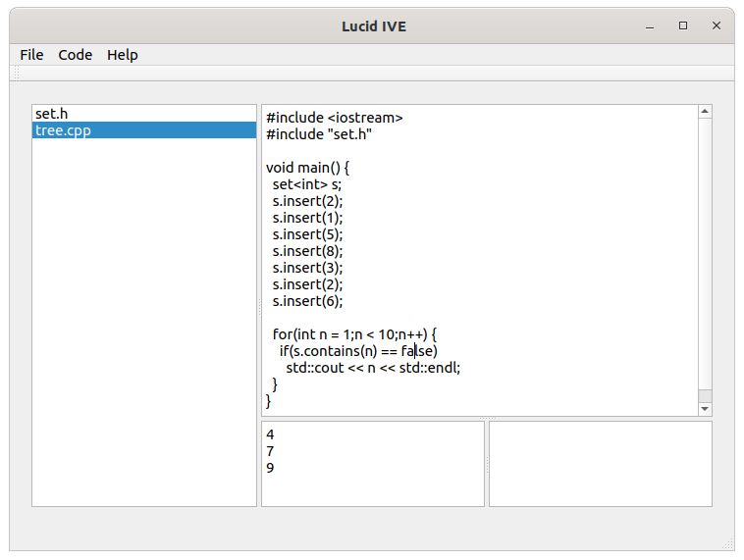Click the output pane showing 4, 7, 9
The height and width of the screenshot is (560, 744).
pos(373,464)
